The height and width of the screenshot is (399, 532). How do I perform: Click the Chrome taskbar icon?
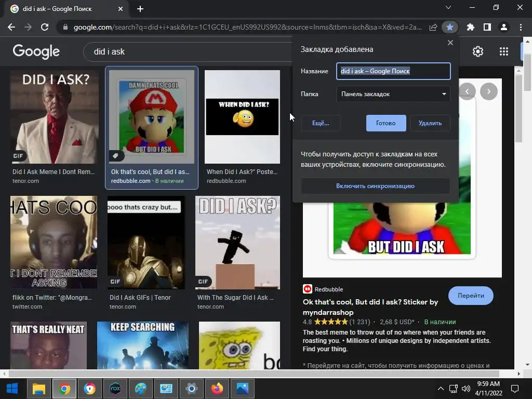(x=64, y=389)
